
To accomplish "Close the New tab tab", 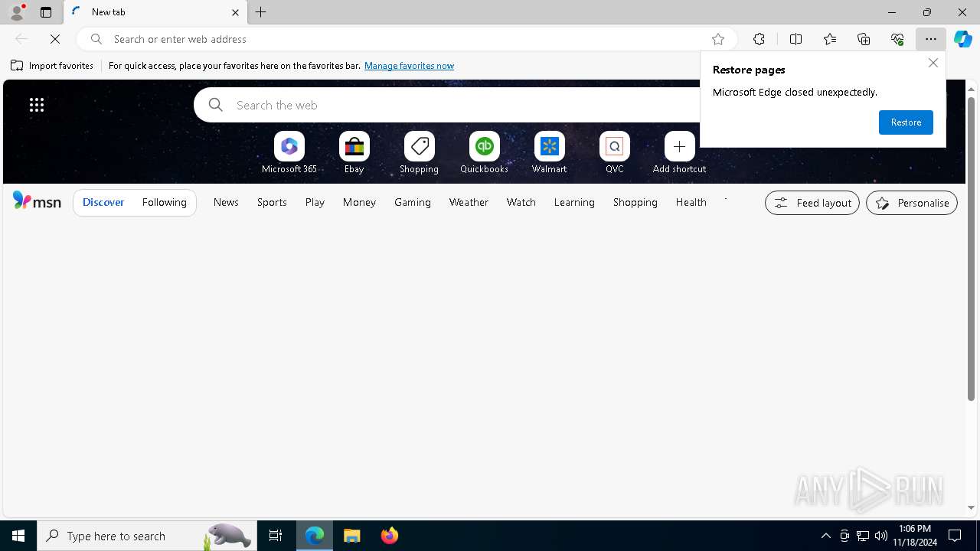I will pos(235,12).
